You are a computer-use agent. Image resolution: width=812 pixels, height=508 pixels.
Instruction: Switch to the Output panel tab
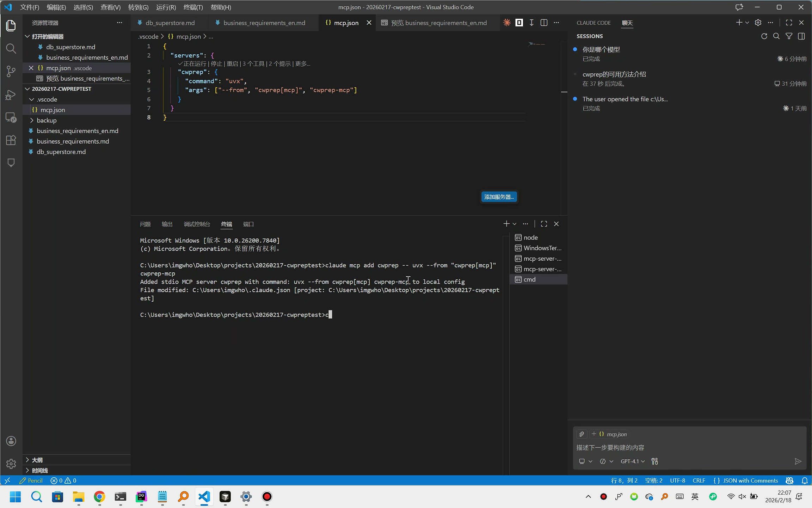167,224
